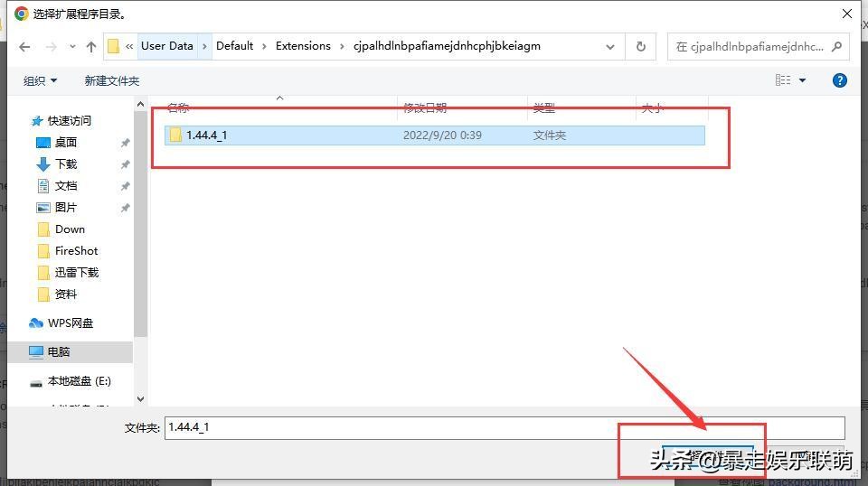Select 本地磁盘 (E:) drive

click(79, 381)
